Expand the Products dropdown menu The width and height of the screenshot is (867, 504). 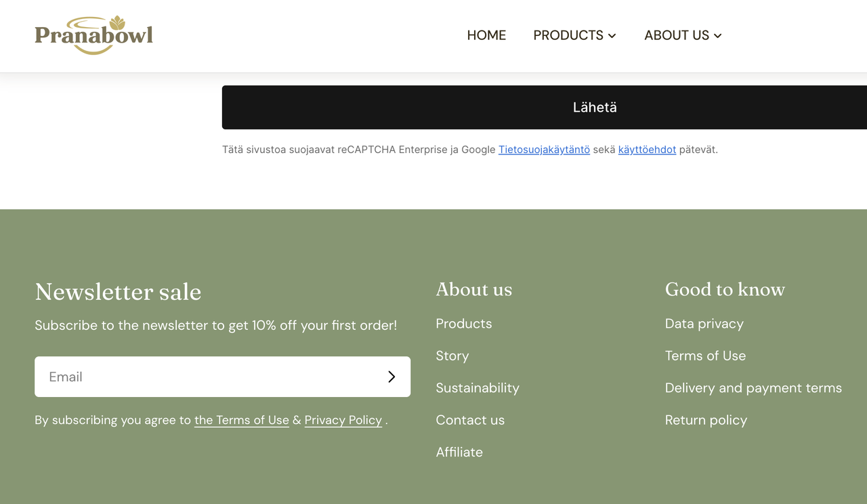click(x=574, y=35)
